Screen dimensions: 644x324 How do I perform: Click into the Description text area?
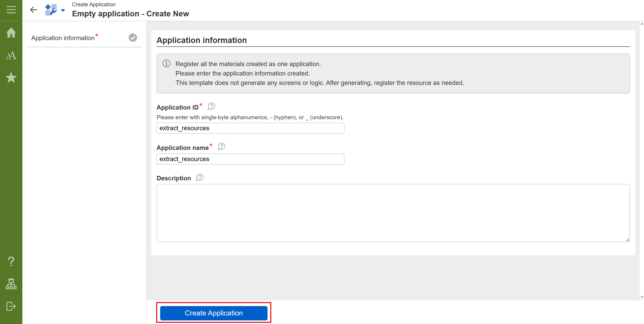point(393,213)
